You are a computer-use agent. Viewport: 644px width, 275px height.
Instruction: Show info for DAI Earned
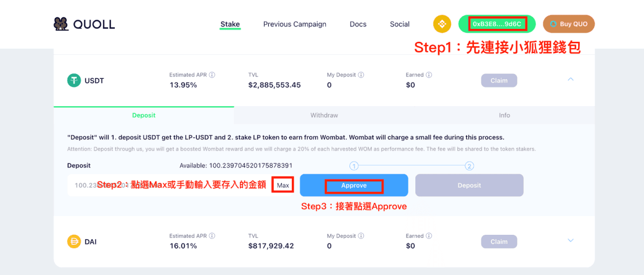tap(429, 236)
